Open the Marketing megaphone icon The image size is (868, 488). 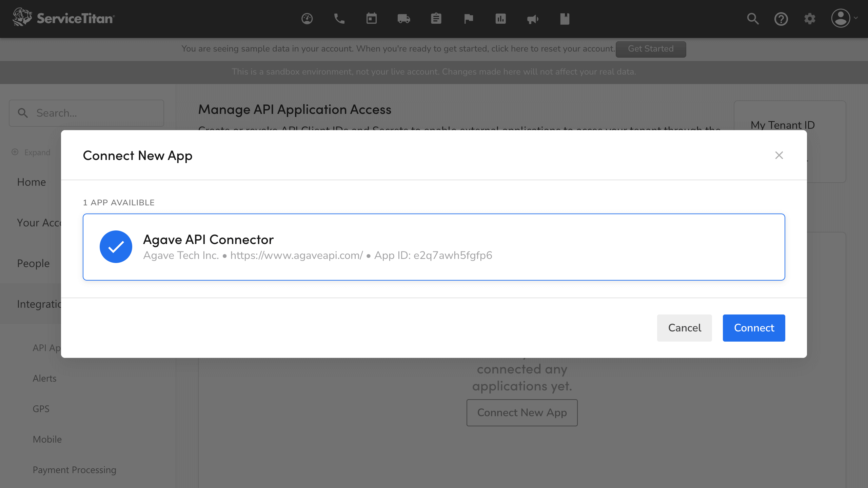pos(533,19)
